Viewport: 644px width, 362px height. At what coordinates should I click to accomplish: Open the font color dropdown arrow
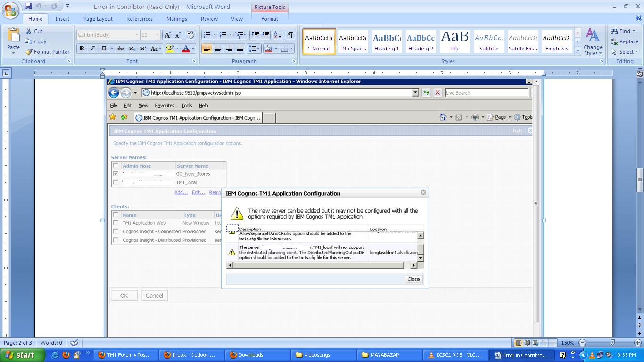[x=193, y=49]
